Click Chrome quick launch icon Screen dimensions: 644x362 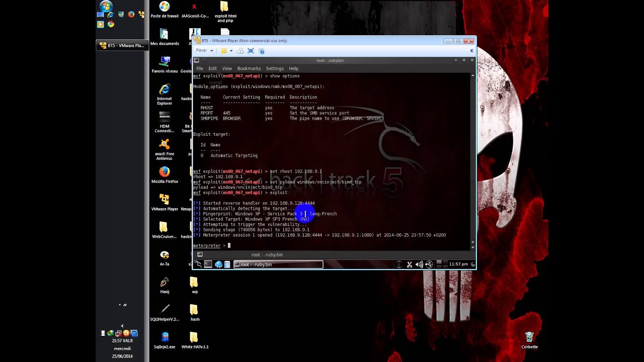pyautogui.click(x=111, y=24)
